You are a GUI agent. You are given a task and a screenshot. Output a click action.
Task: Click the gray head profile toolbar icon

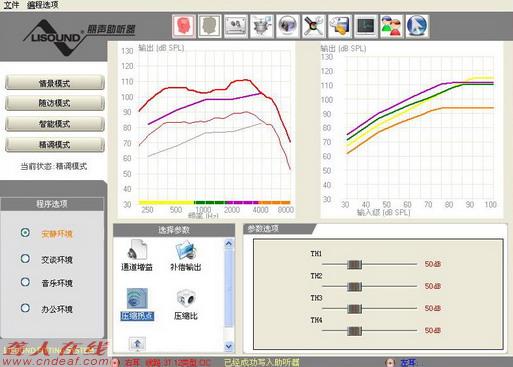coord(209,26)
